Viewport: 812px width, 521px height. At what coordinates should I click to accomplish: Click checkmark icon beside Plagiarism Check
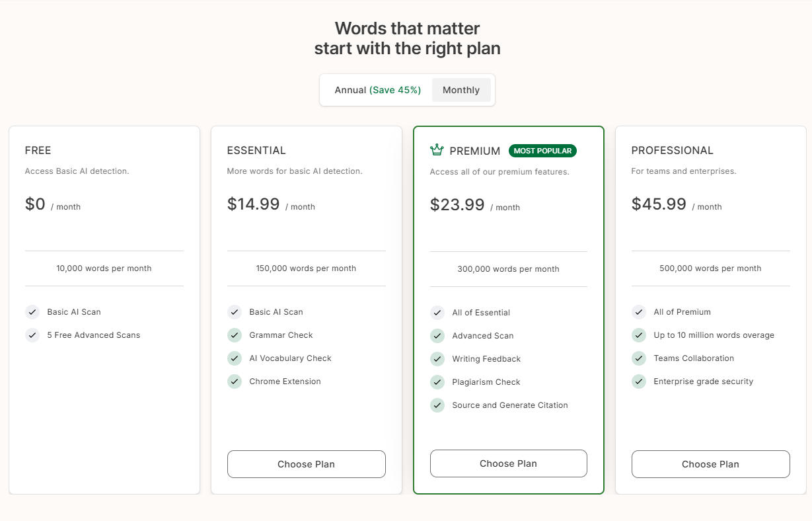(437, 382)
